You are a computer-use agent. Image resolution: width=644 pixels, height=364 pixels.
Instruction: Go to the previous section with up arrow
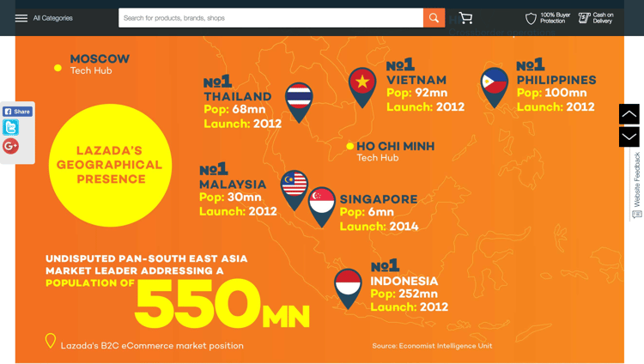tap(629, 114)
